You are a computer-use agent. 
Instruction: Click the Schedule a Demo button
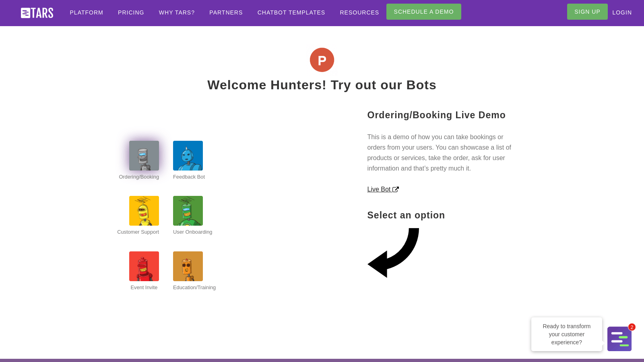(x=423, y=12)
